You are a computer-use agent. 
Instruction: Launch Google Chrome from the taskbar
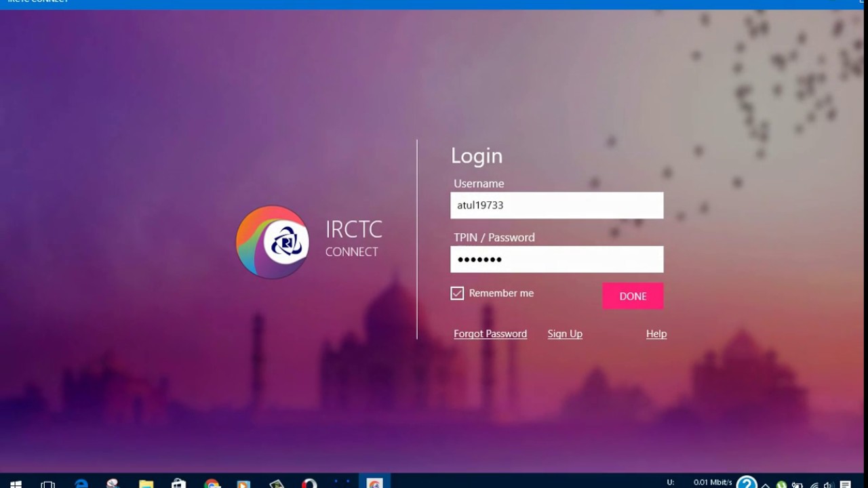[212, 483]
